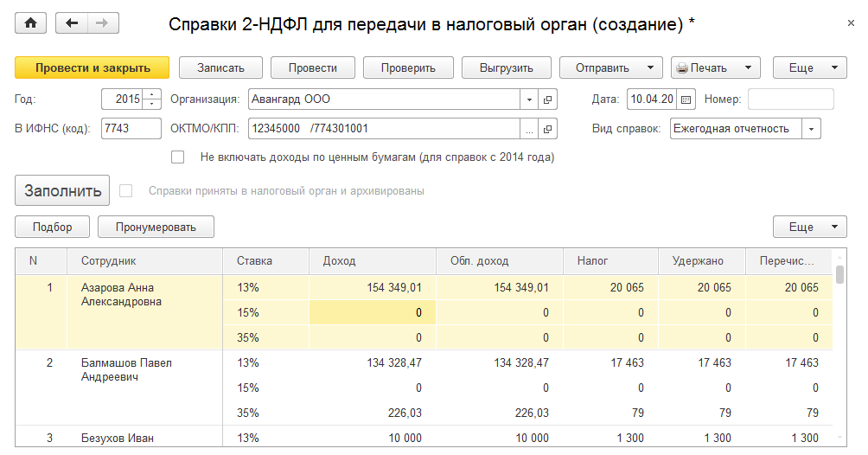This screenshot has width=868, height=455.
Task: Decrease the year with the down stepper
Action: (x=151, y=104)
